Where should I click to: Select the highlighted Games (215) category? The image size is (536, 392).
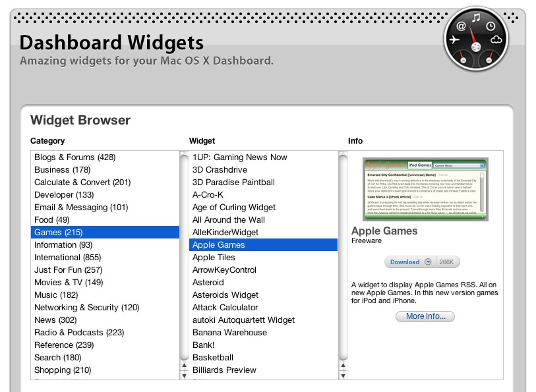(105, 232)
